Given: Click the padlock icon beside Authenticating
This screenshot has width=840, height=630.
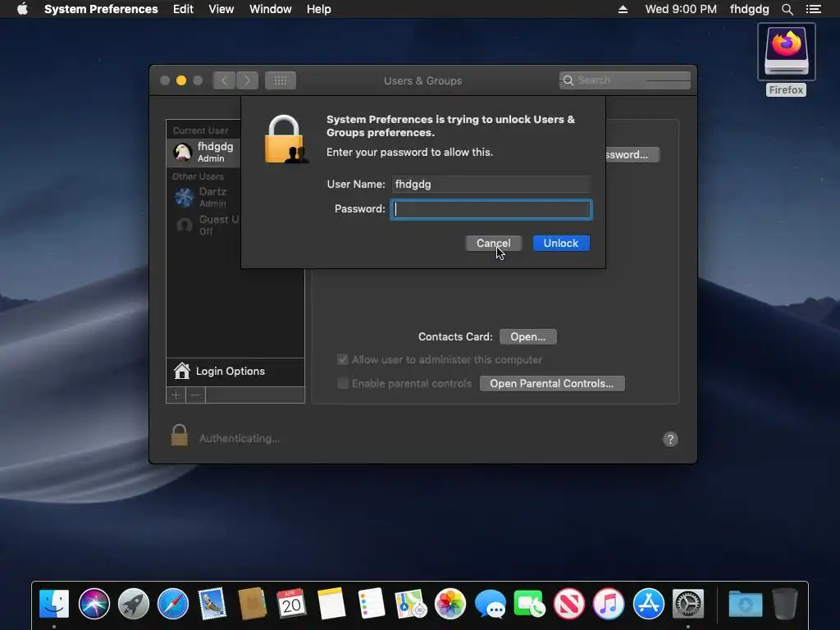Looking at the screenshot, I should pos(180,435).
